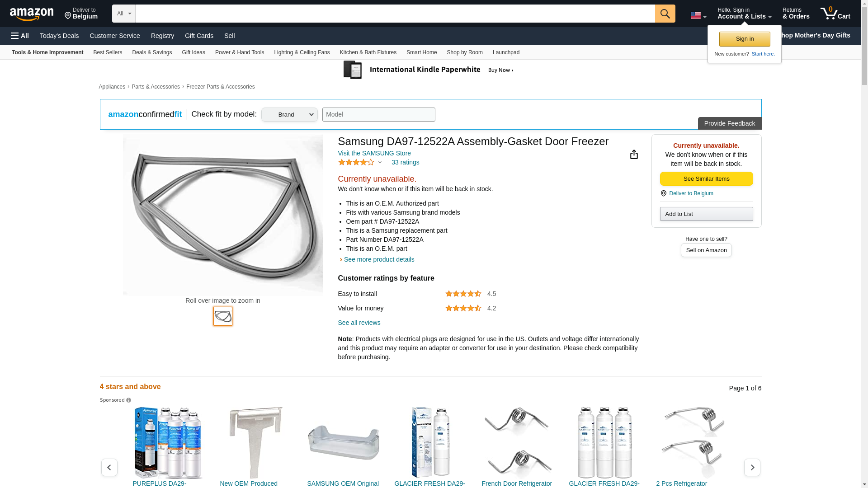Open the 33 ratings link
Screen dimensions: 868x488
pos(405,162)
